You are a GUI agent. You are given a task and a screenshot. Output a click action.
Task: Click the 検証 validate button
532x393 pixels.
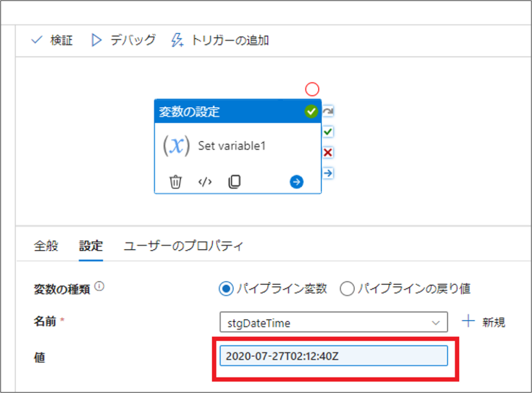(x=52, y=41)
